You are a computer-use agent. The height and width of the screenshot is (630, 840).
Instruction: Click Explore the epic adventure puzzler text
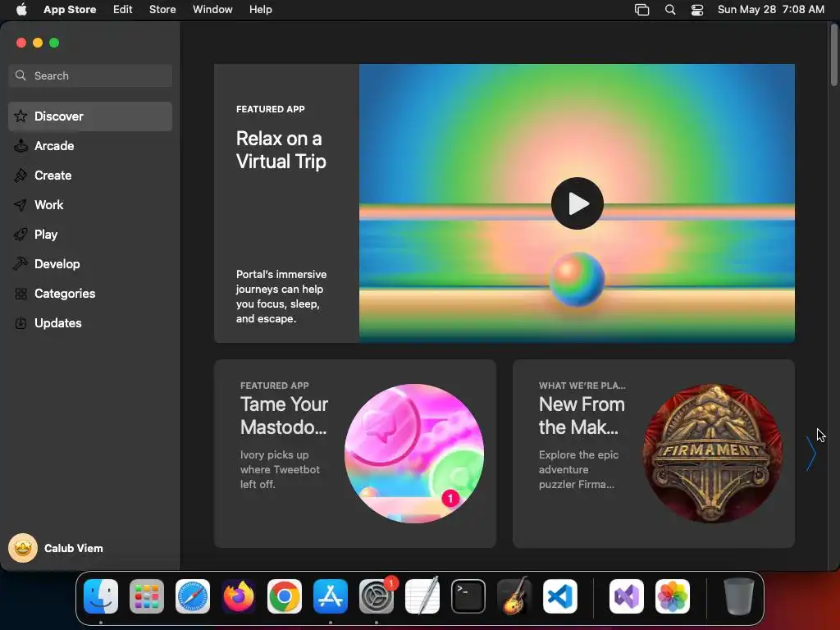point(578,469)
